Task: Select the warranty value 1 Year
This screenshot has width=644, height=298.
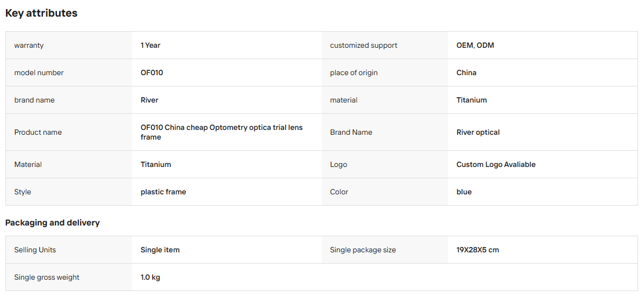Action: (150, 45)
